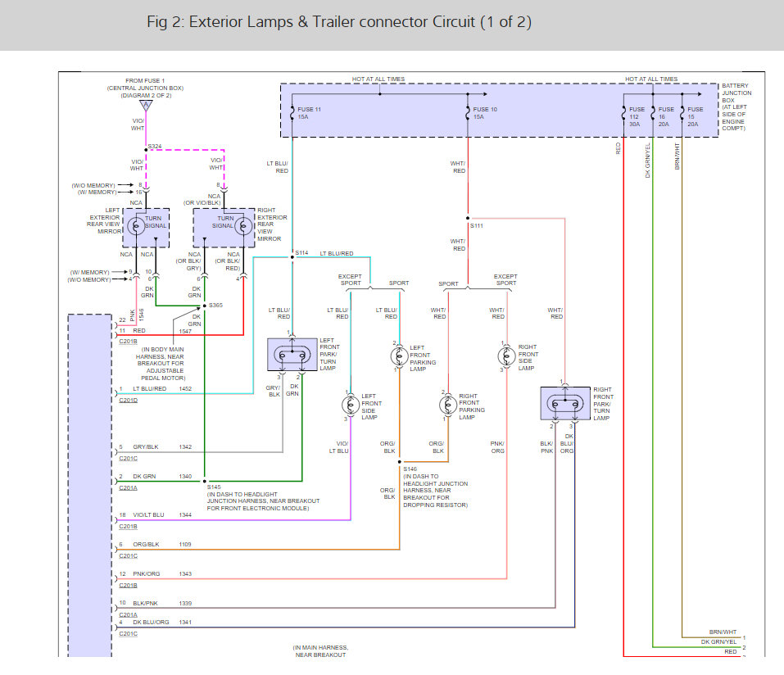Click the Fuse 11 15A fuse symbol
This screenshot has height=675, width=784.
pyautogui.click(x=292, y=113)
